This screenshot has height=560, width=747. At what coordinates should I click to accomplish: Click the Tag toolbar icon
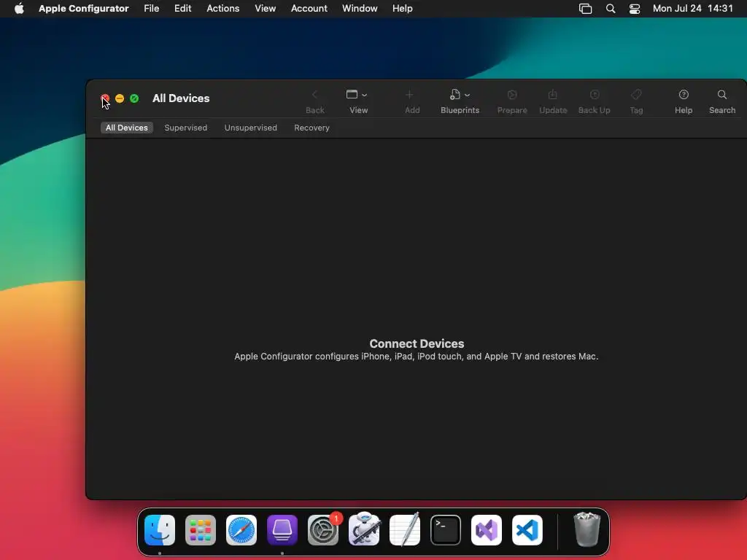click(636, 95)
